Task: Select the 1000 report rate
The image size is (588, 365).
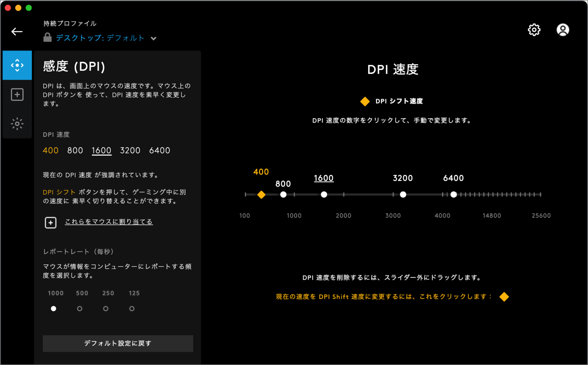Action: click(x=54, y=308)
